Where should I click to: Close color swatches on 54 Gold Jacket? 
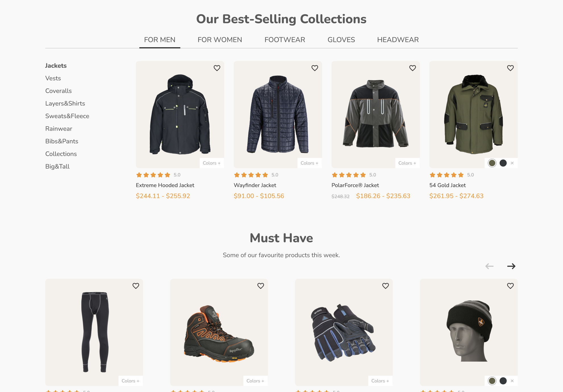(512, 163)
